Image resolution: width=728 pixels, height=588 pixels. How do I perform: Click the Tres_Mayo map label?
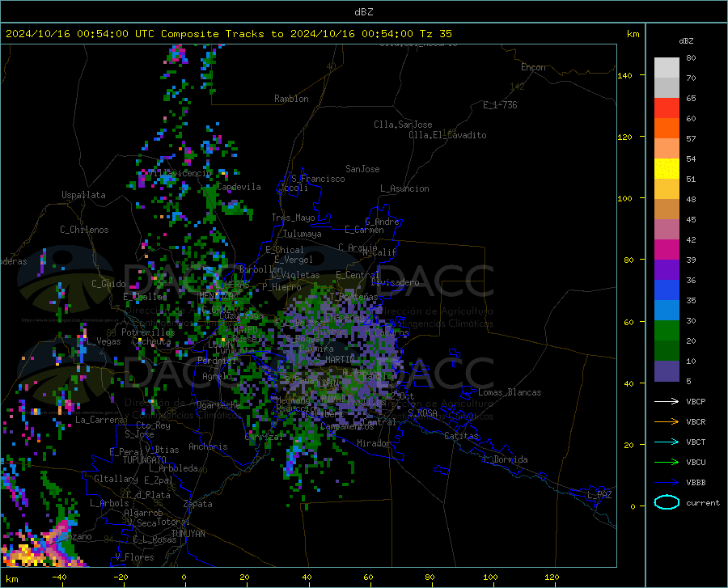tap(293, 218)
